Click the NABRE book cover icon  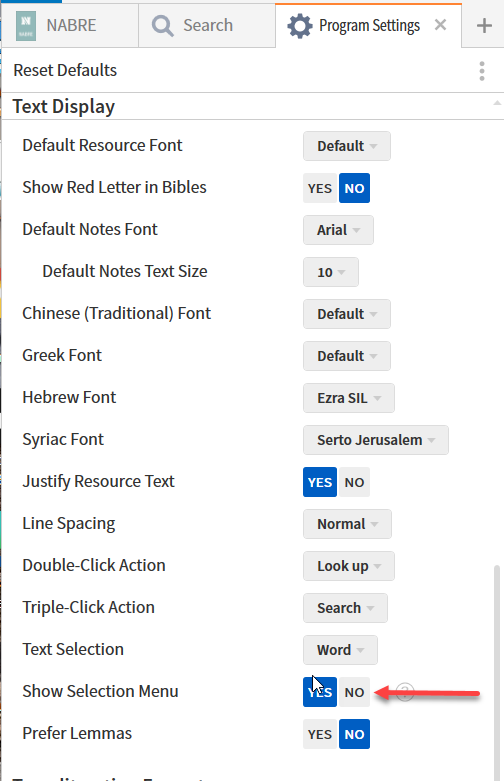pyautogui.click(x=26, y=26)
